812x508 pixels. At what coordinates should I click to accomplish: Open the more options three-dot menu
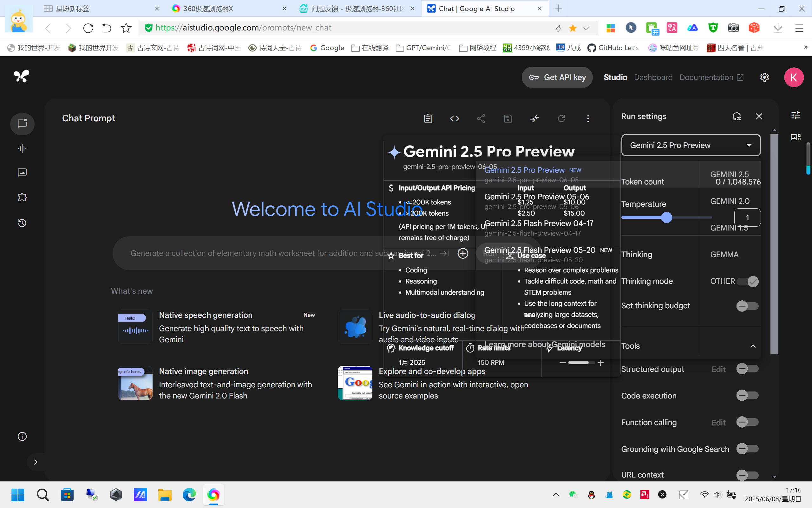click(x=588, y=118)
